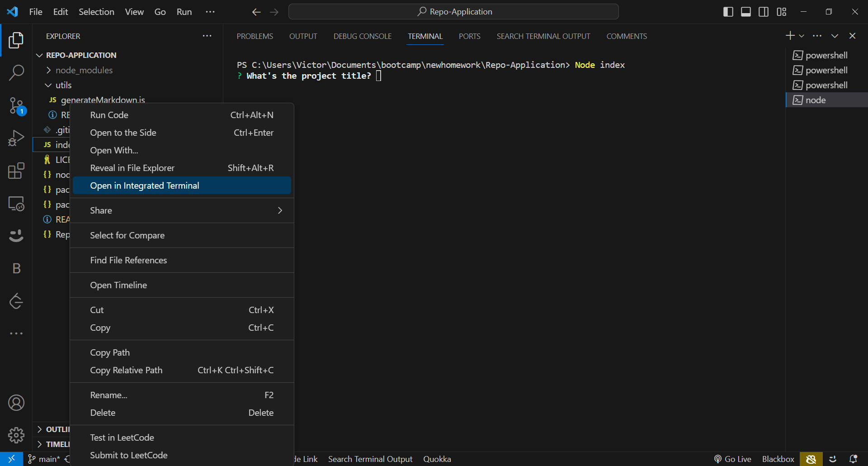Select the node terminal in the list
The width and height of the screenshot is (868, 466).
[816, 100]
